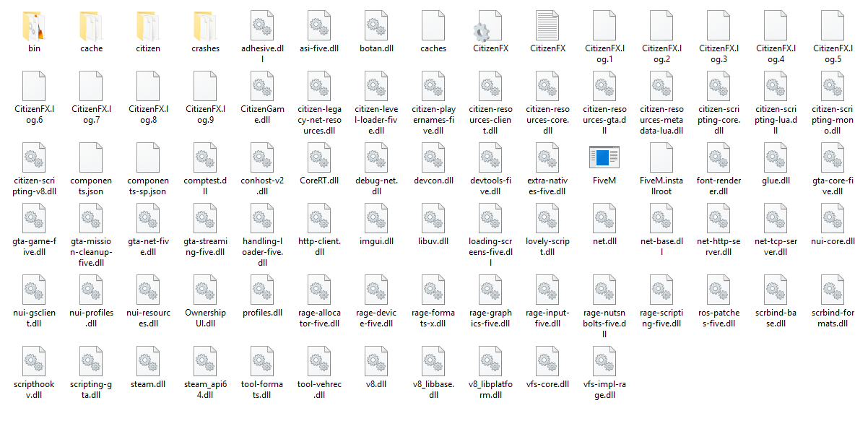Select the CoreRT.dll file icon
The width and height of the screenshot is (868, 434).
(x=320, y=157)
